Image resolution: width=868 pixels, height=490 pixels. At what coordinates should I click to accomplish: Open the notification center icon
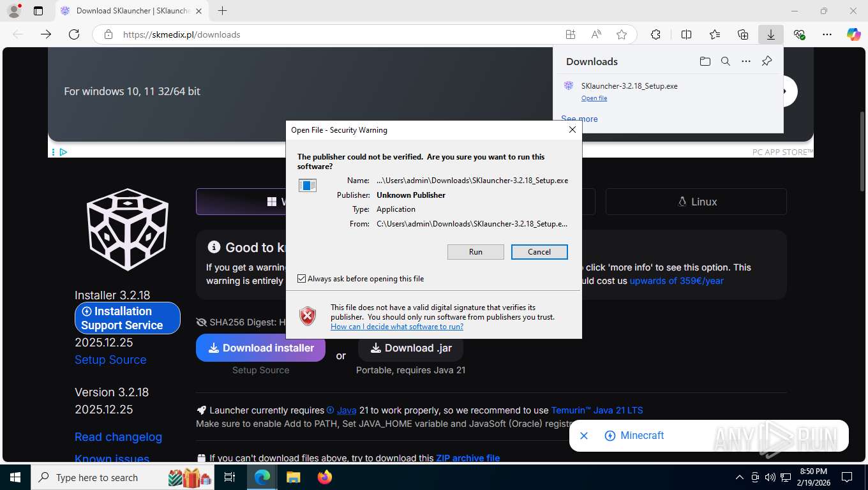[x=847, y=477]
